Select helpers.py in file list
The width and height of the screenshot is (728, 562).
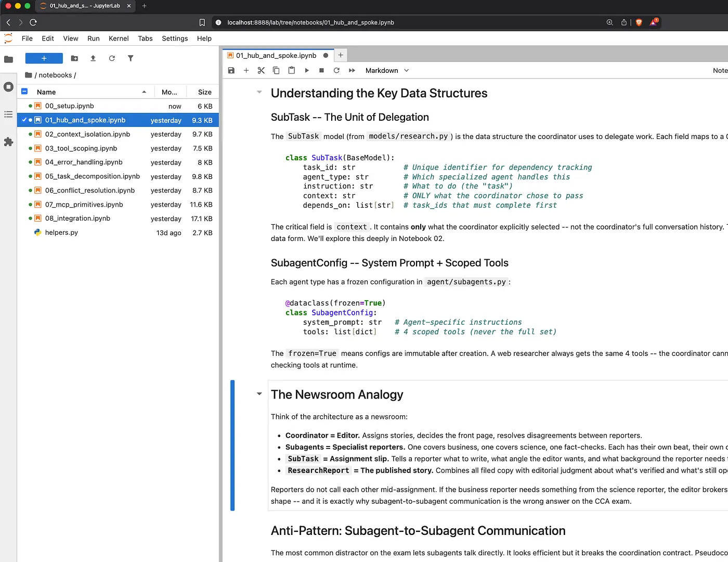118,233
